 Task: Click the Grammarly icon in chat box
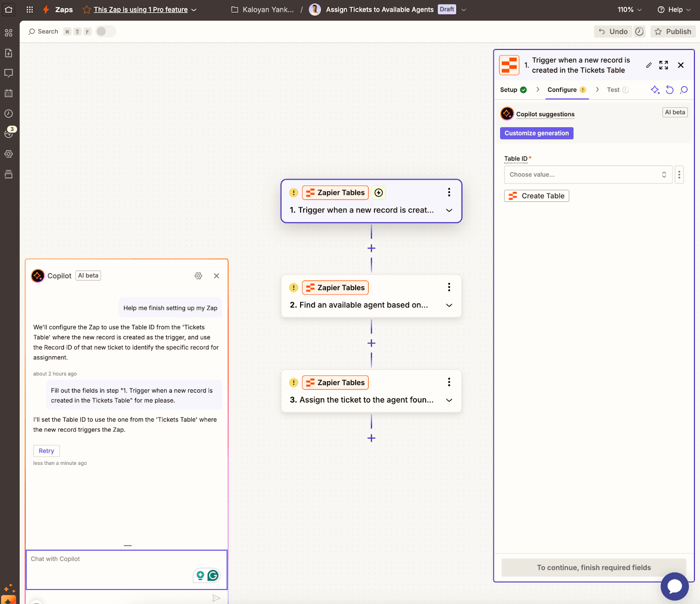point(213,575)
